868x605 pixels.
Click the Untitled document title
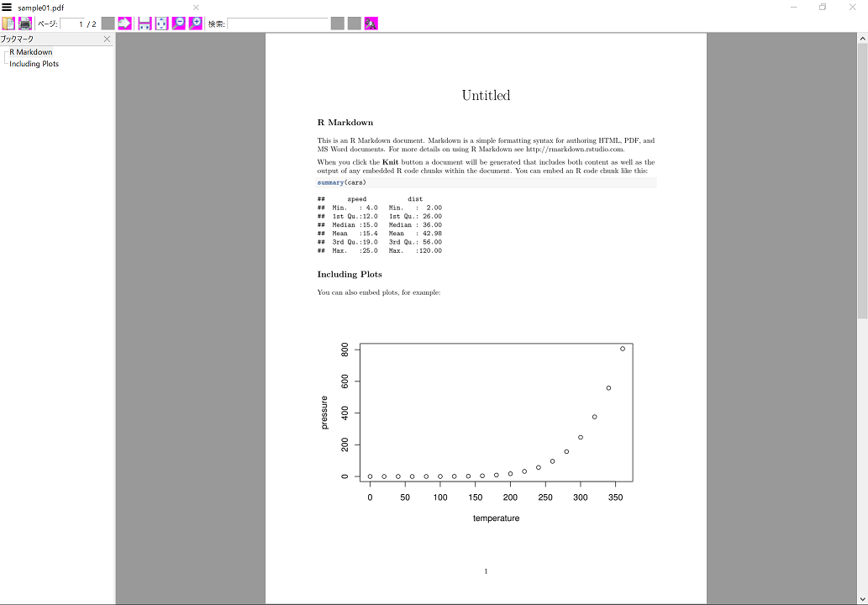486,95
